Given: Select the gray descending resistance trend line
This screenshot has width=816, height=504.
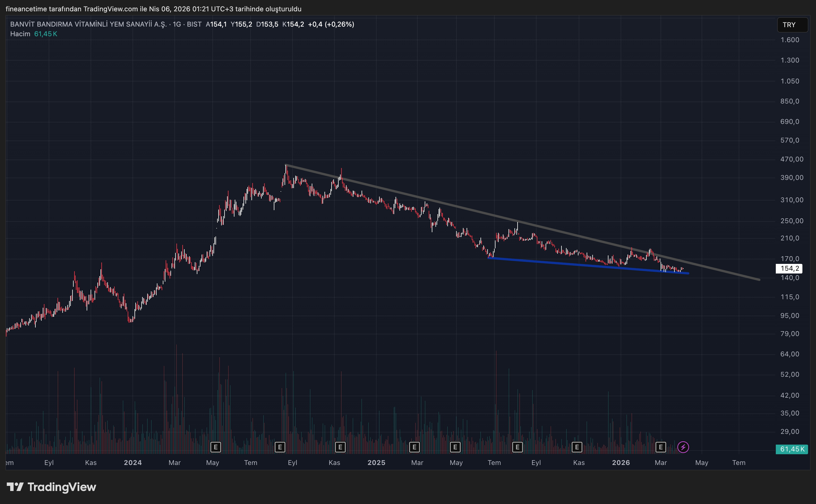Looking at the screenshot, I should (x=467, y=209).
